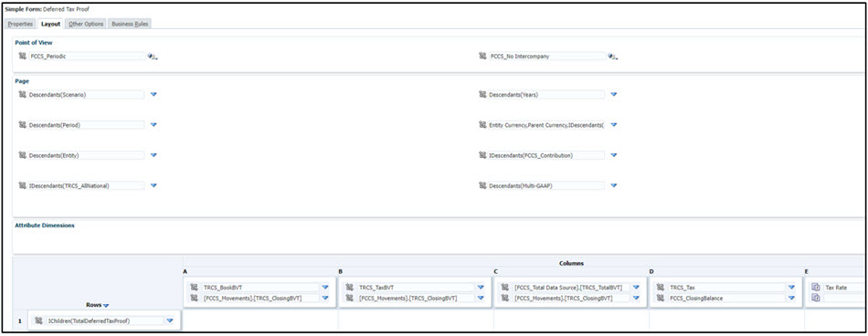Expand dropdown for IChildren(TotalDeferredTaxProof) row

point(170,320)
